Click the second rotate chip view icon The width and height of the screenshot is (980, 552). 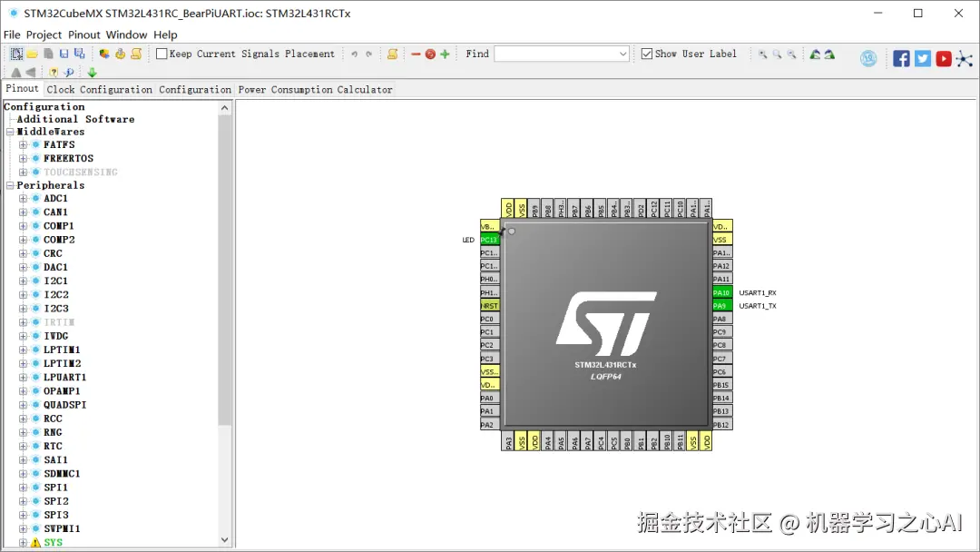829,54
